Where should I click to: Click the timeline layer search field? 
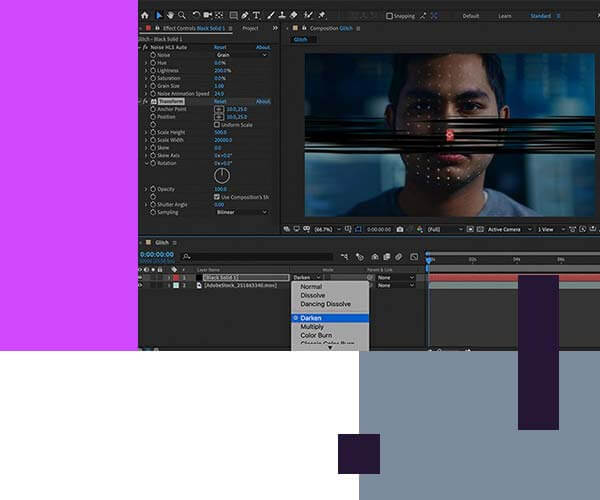pyautogui.click(x=256, y=256)
